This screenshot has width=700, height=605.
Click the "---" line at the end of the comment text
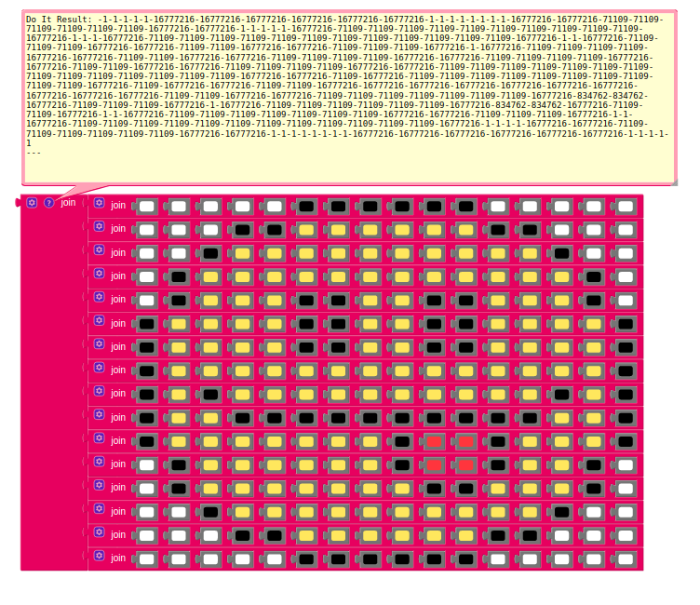click(x=34, y=153)
